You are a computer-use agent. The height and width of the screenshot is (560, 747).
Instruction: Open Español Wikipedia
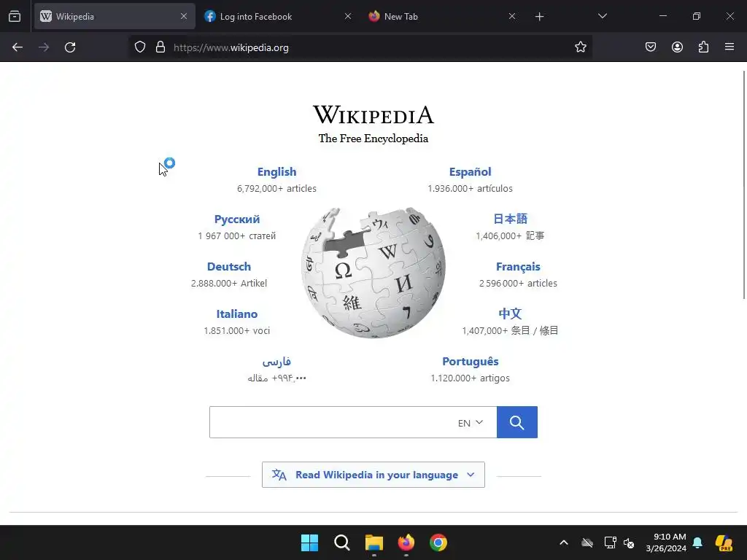pyautogui.click(x=471, y=172)
